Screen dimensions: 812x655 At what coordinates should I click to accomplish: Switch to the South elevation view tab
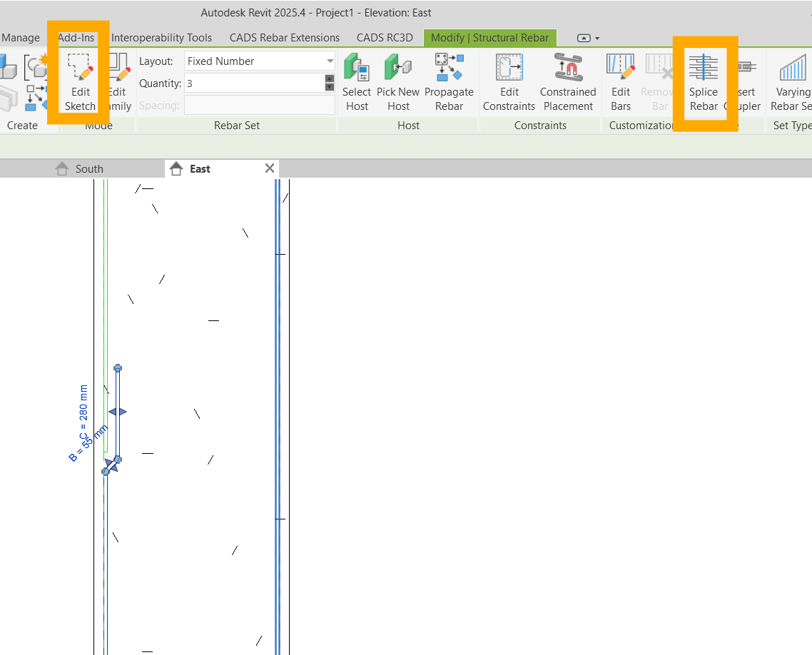88,168
